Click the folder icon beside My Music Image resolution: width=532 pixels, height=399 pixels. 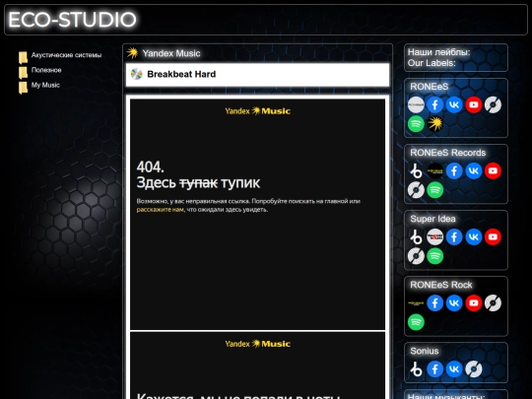coord(23,88)
